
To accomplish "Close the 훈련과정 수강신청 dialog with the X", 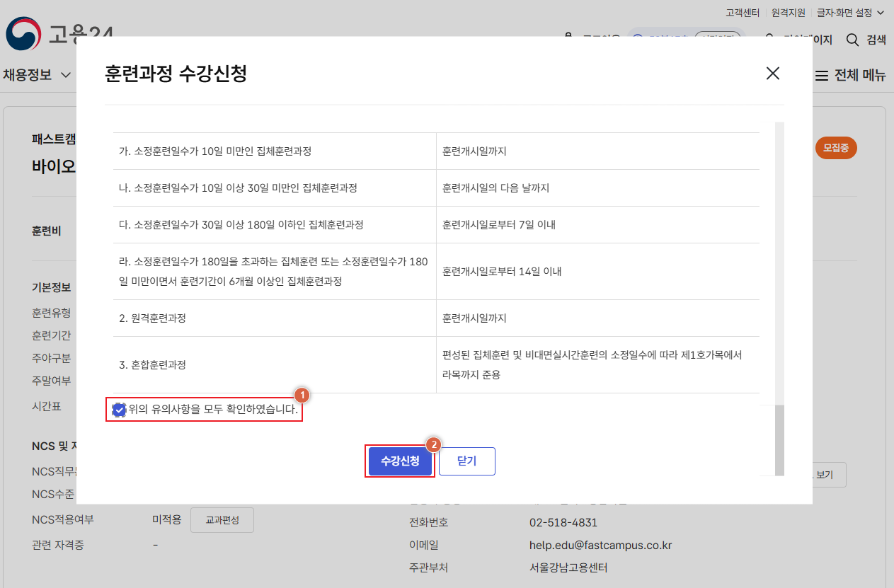I will [772, 74].
